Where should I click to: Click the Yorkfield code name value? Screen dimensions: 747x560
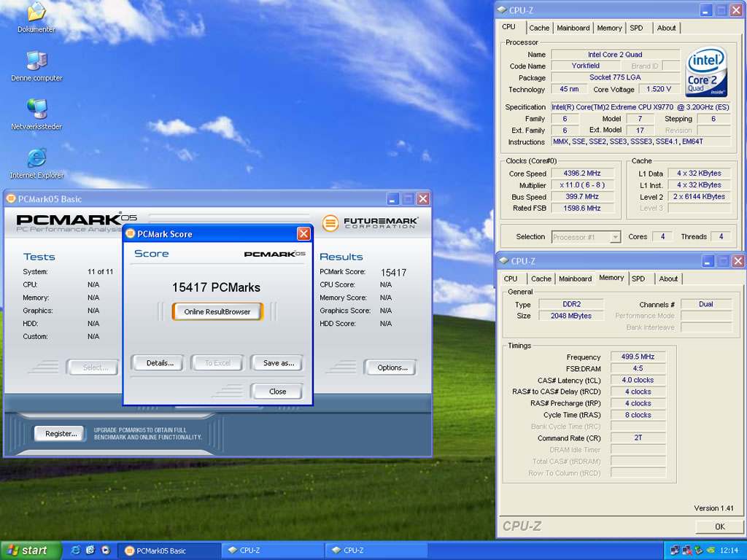pyautogui.click(x=586, y=66)
